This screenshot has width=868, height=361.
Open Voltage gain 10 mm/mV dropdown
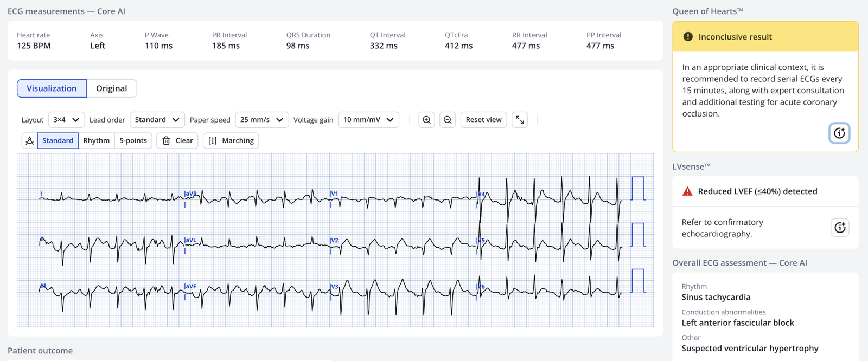[368, 120]
